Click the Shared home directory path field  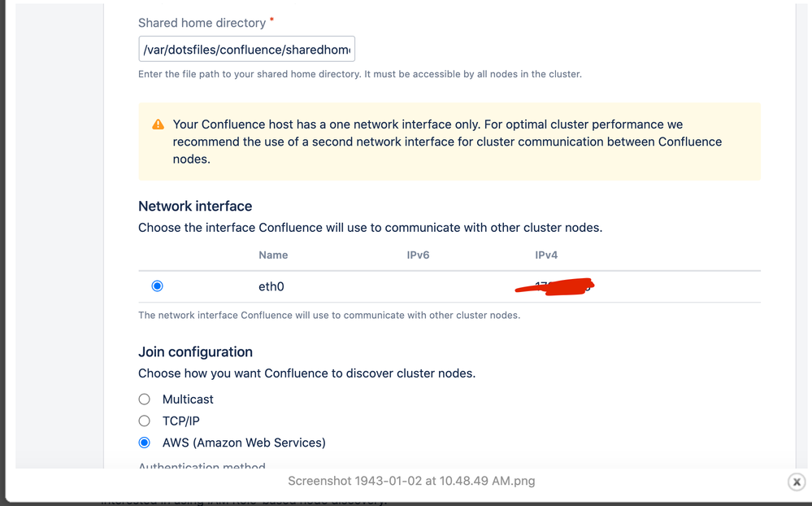246,50
